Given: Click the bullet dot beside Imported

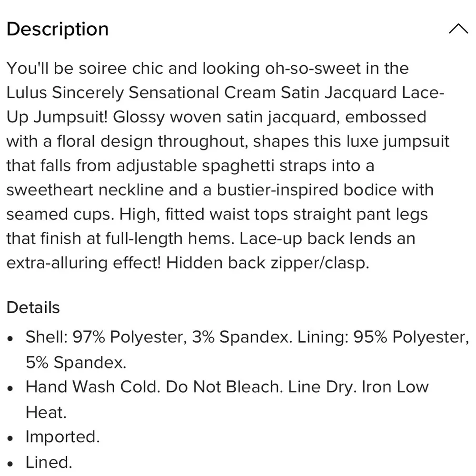Looking at the screenshot, I should (x=10, y=438).
